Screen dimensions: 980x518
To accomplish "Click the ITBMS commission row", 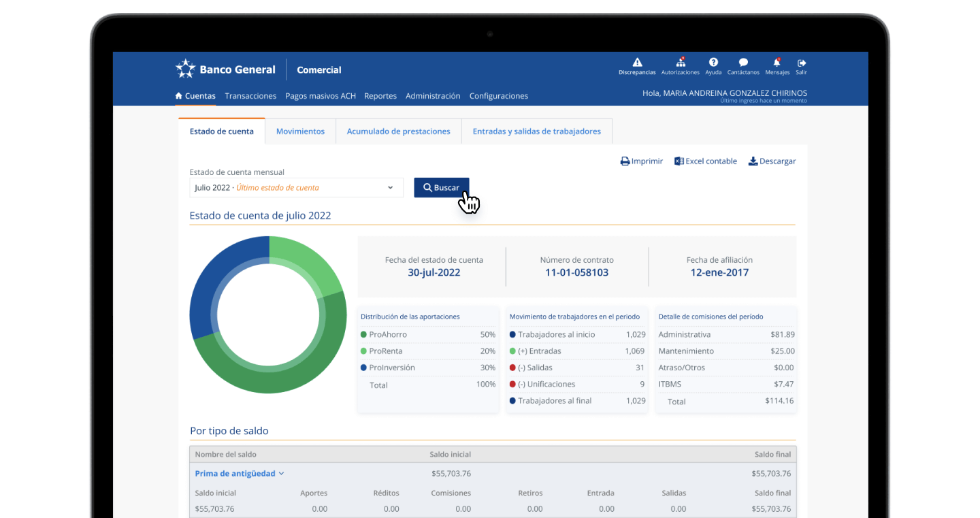I will click(726, 385).
